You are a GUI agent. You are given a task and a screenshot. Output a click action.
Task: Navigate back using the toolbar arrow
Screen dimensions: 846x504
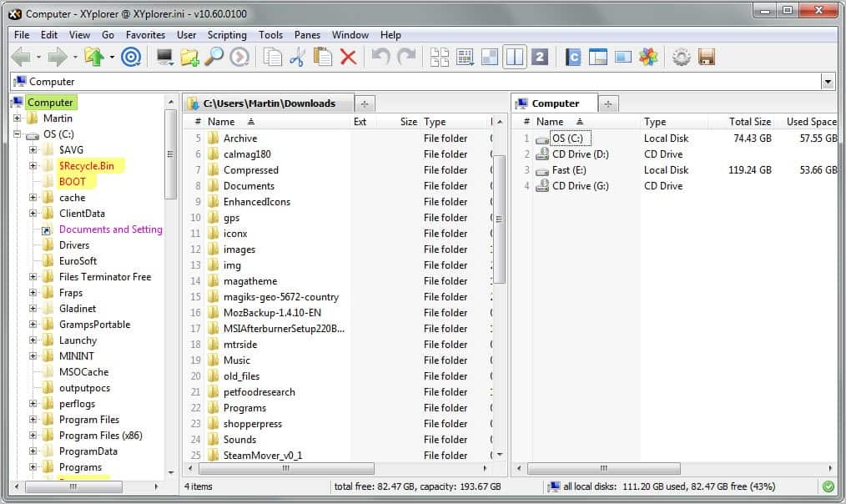[x=22, y=57]
